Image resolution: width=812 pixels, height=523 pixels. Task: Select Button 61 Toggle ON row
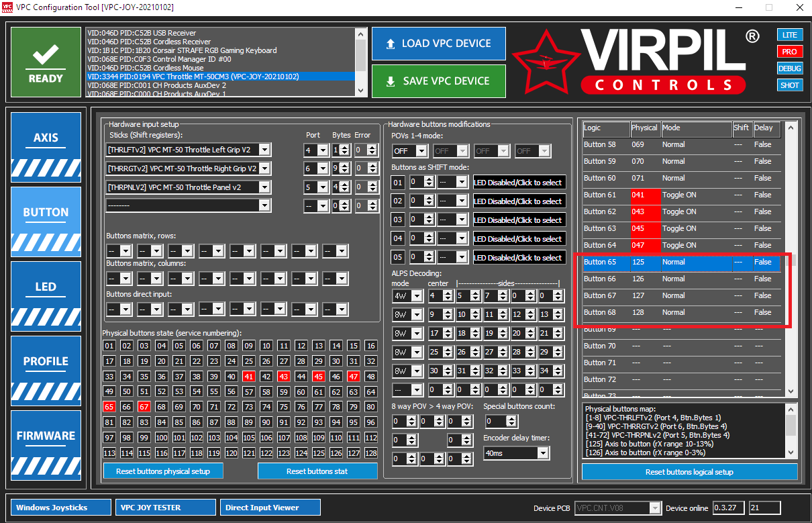[681, 195]
